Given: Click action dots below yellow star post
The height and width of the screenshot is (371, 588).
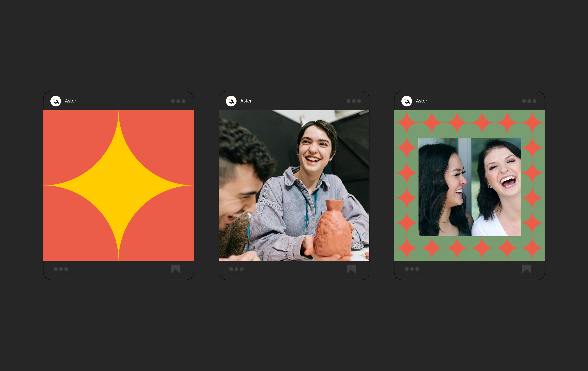Looking at the screenshot, I should pos(61,269).
